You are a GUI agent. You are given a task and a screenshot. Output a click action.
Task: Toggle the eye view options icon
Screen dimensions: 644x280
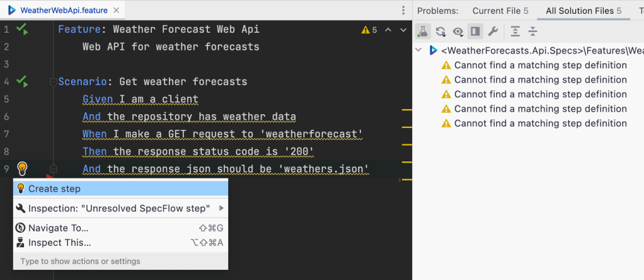tap(458, 32)
